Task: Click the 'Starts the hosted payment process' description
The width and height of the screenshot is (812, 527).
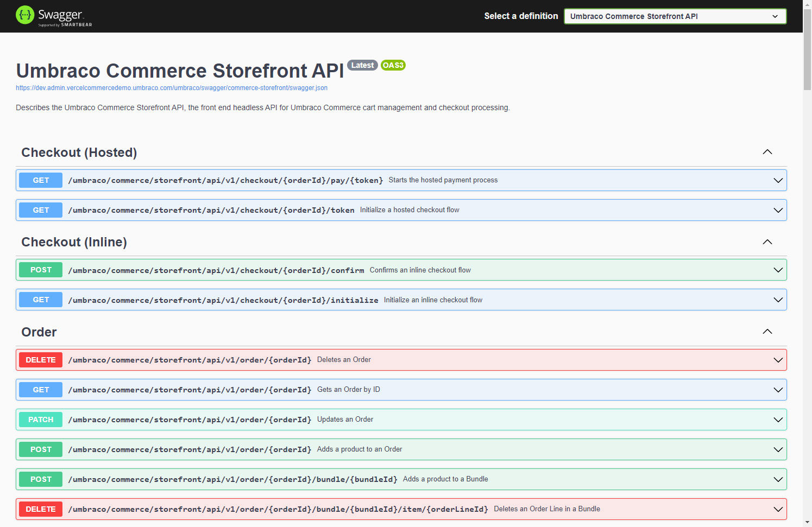Action: 443,180
